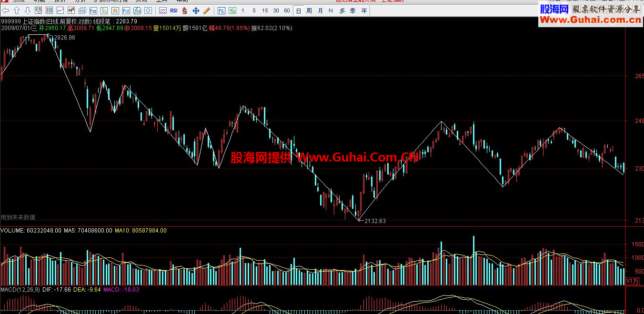Viewport: 644px width, 314px height.
Task: Click the F12 trading icon
Action: coord(126,10)
